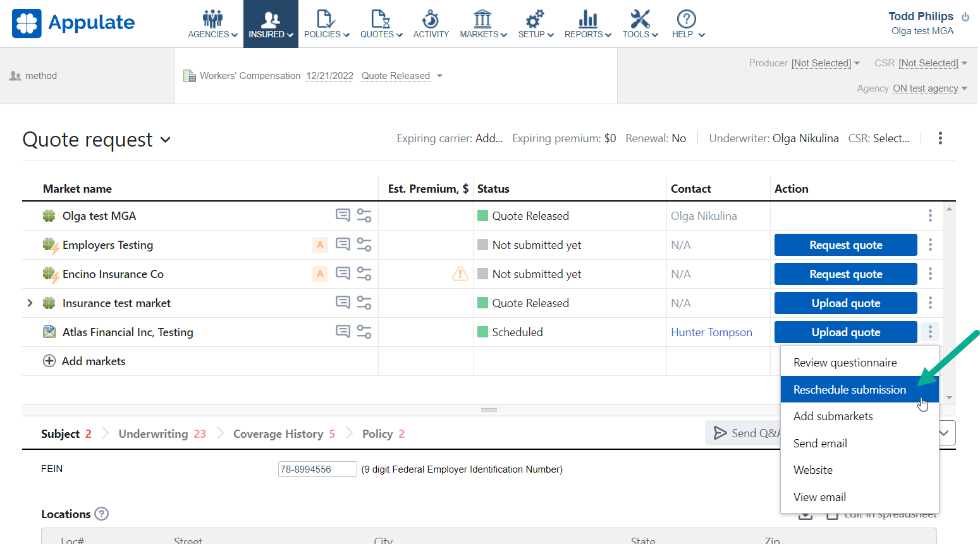This screenshot has width=980, height=544.
Task: Open the CSR Not Selected dropdown
Action: click(933, 63)
